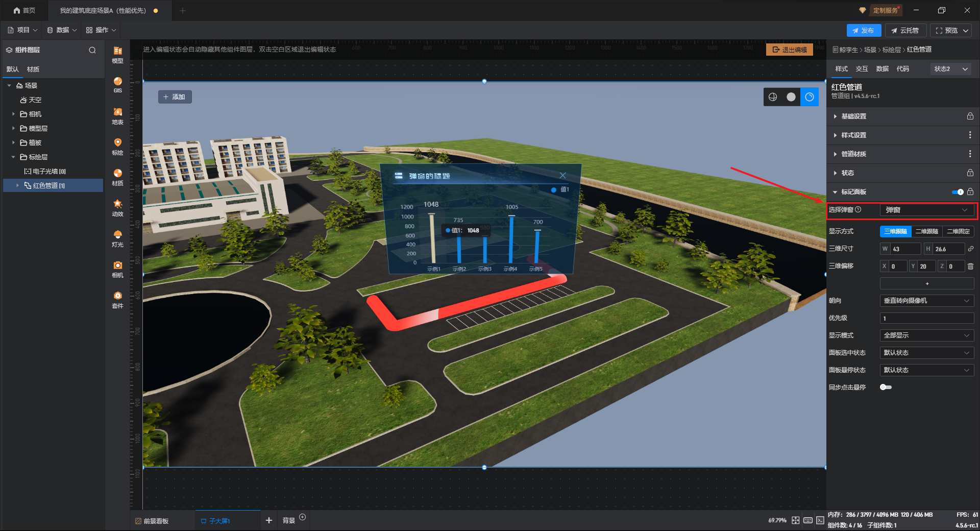The image size is (980, 531).
Task: Select the 二维固定 display mode
Action: [958, 231]
